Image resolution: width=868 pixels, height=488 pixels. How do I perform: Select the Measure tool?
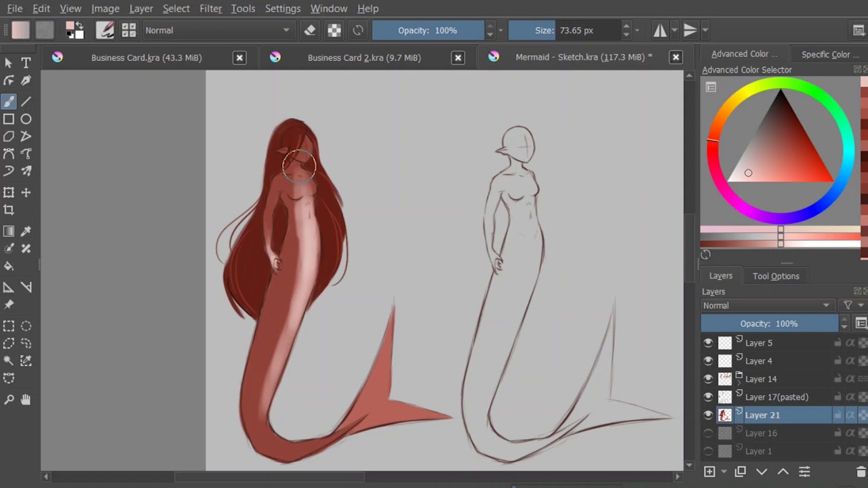click(26, 287)
